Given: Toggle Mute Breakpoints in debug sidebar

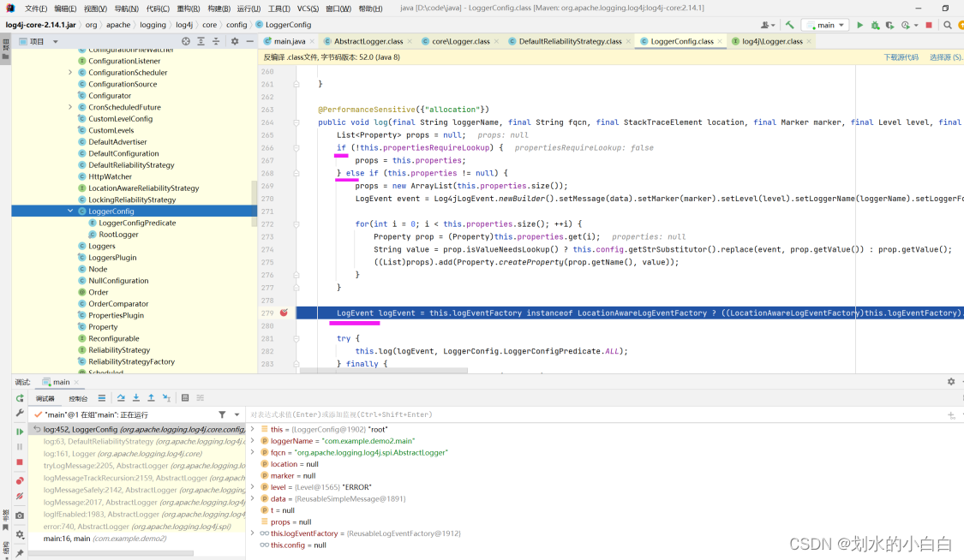Looking at the screenshot, I should [x=20, y=496].
